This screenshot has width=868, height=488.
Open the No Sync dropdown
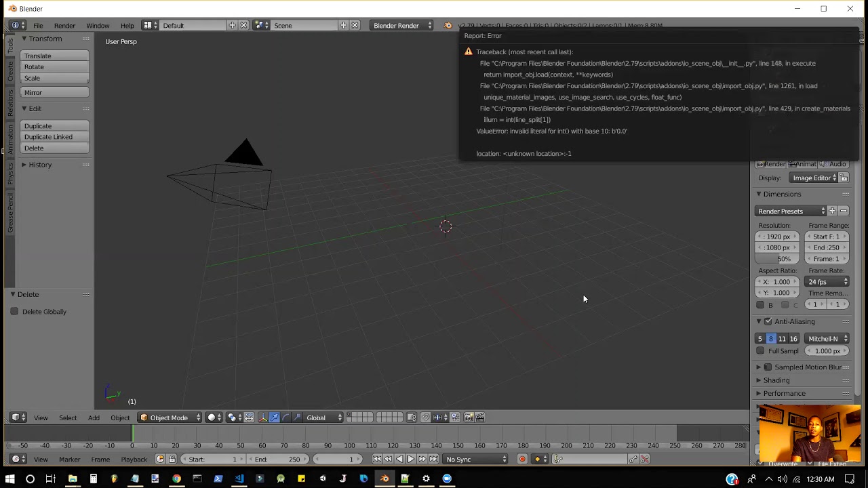pos(476,460)
